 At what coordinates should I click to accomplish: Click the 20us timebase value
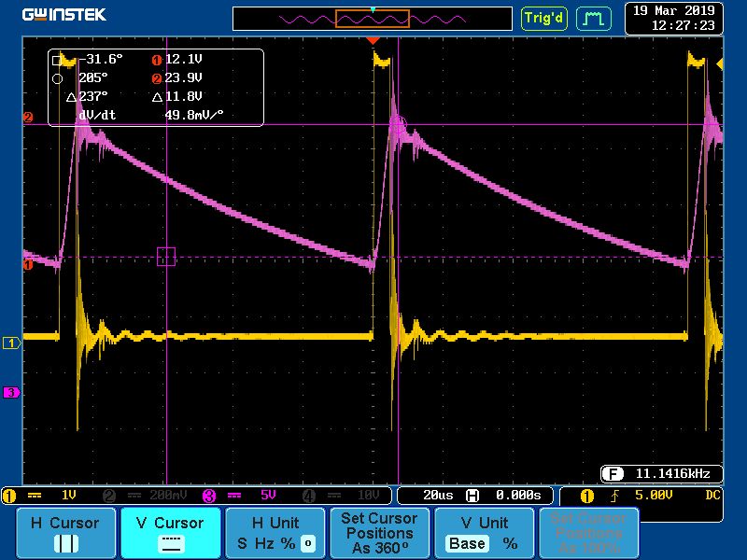tap(438, 496)
